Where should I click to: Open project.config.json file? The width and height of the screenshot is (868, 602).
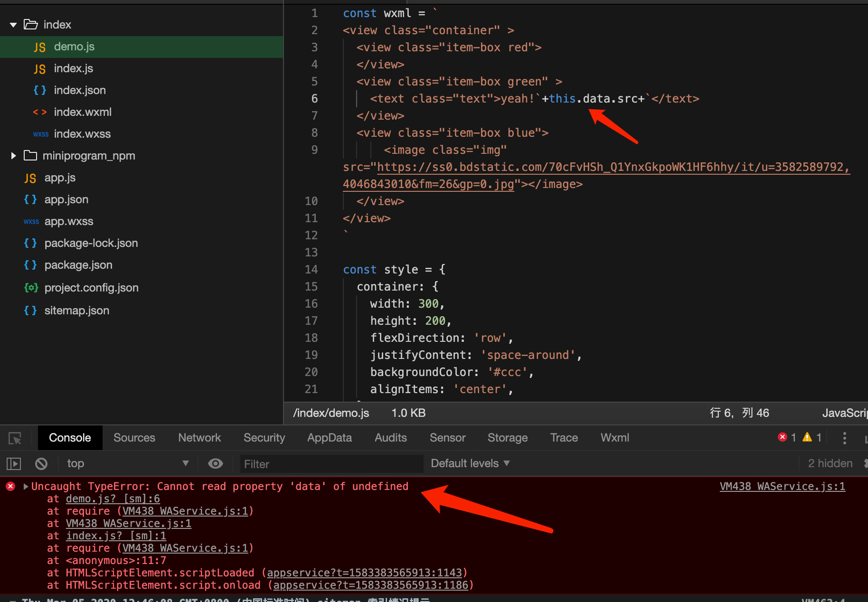pyautogui.click(x=92, y=288)
